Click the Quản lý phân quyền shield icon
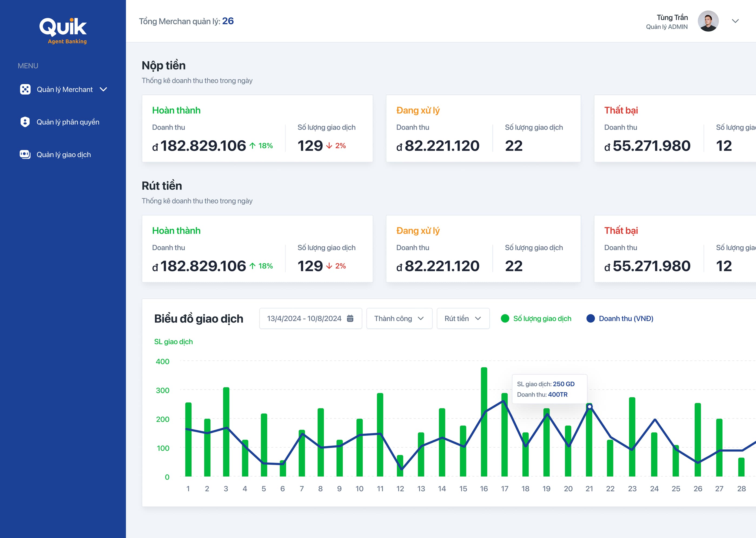 coord(25,122)
